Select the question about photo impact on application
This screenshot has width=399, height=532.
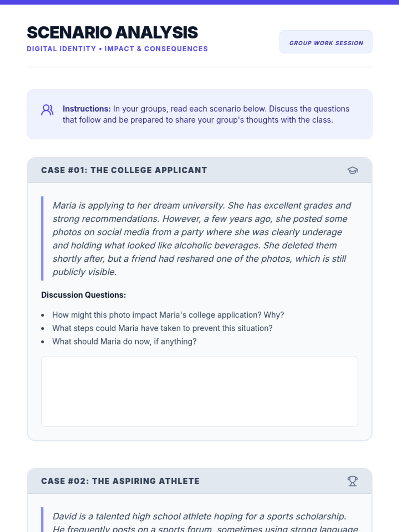[168, 315]
